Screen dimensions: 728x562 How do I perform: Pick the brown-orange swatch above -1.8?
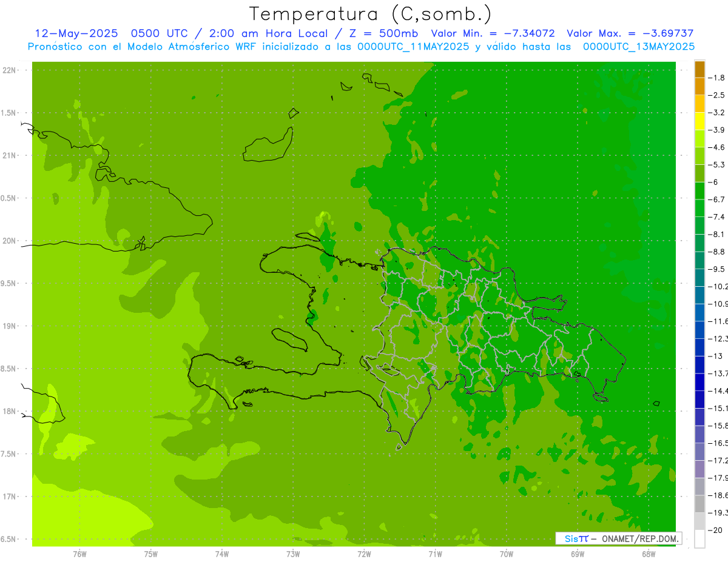(699, 69)
